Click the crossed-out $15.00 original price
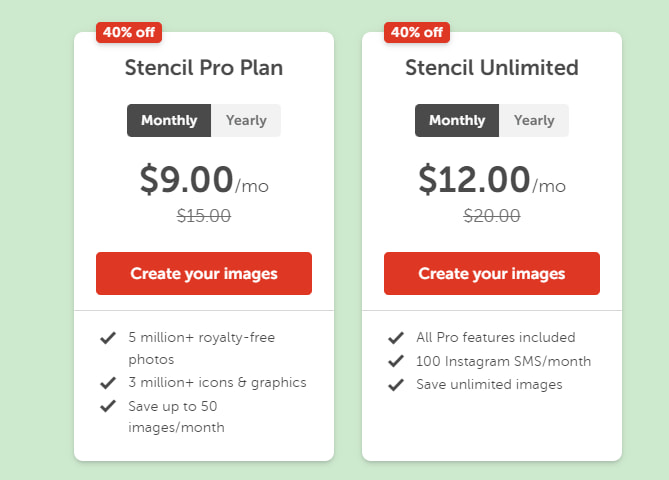This screenshot has width=669, height=480. 204,215
